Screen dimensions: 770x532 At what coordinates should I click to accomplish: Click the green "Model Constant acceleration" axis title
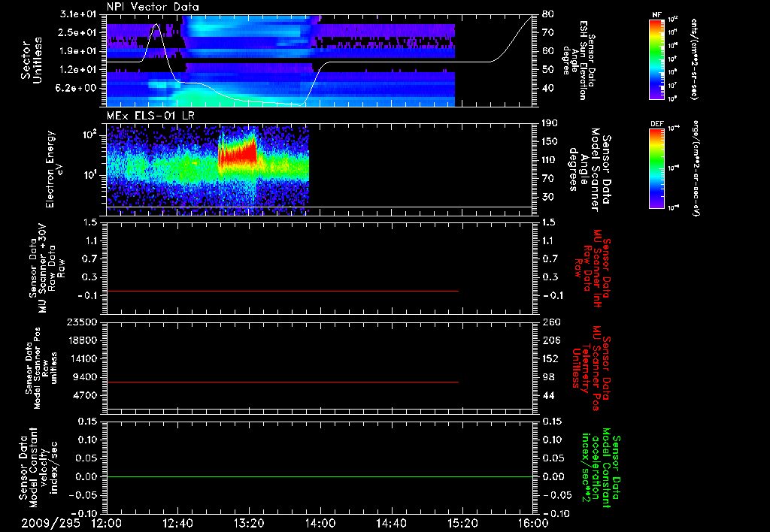point(601,467)
